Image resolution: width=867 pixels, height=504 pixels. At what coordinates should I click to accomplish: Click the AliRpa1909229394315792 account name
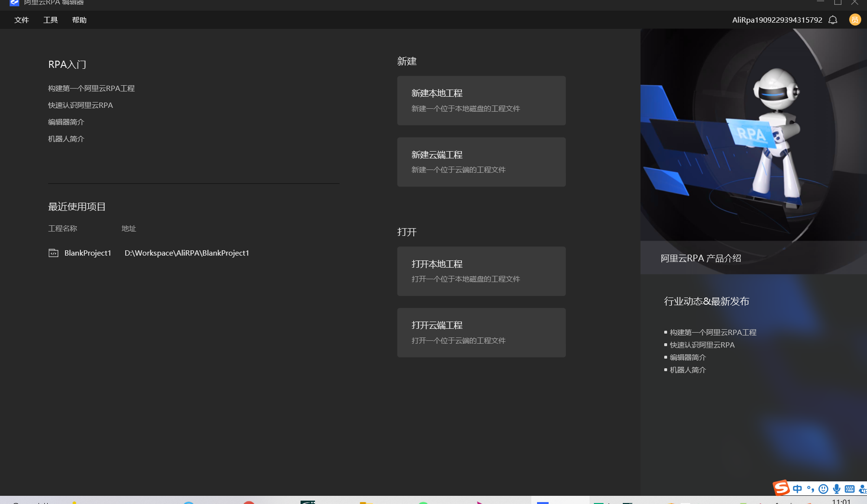click(777, 20)
